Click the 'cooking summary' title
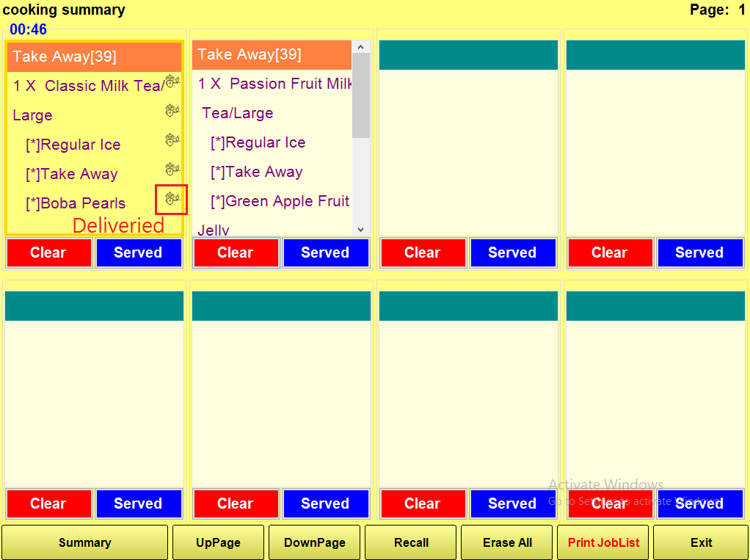750x560 pixels. [64, 10]
